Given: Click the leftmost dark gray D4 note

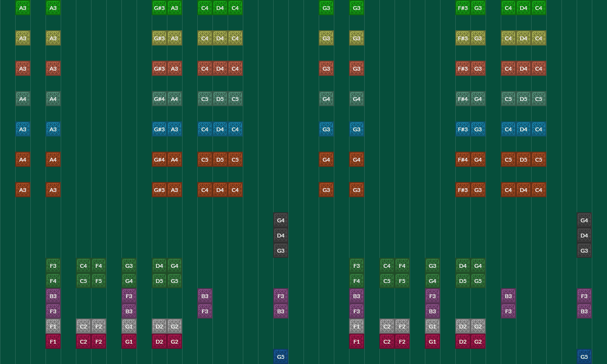Looking at the screenshot, I should (x=281, y=235).
